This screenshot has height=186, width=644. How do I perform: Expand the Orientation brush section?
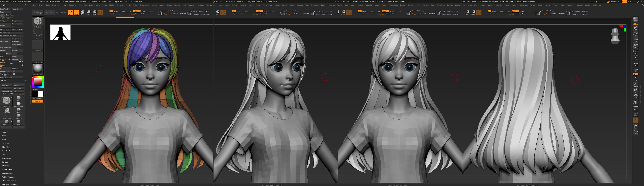click(7, 158)
